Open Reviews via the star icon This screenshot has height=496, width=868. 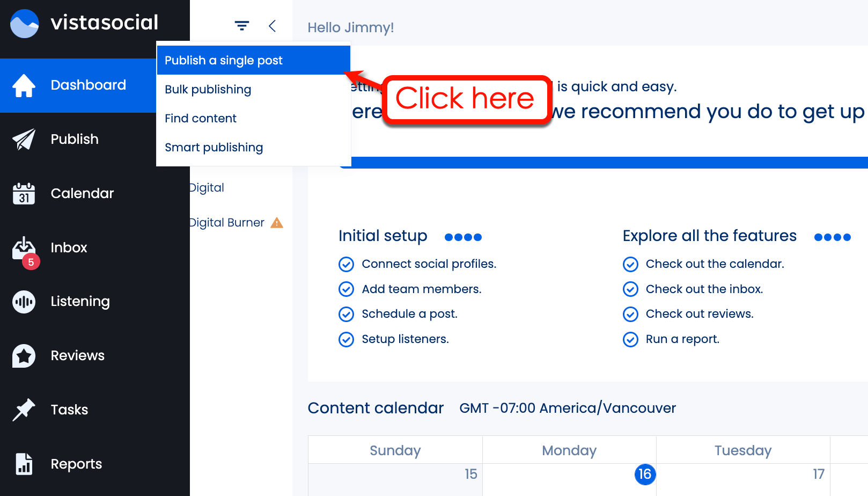tap(24, 355)
